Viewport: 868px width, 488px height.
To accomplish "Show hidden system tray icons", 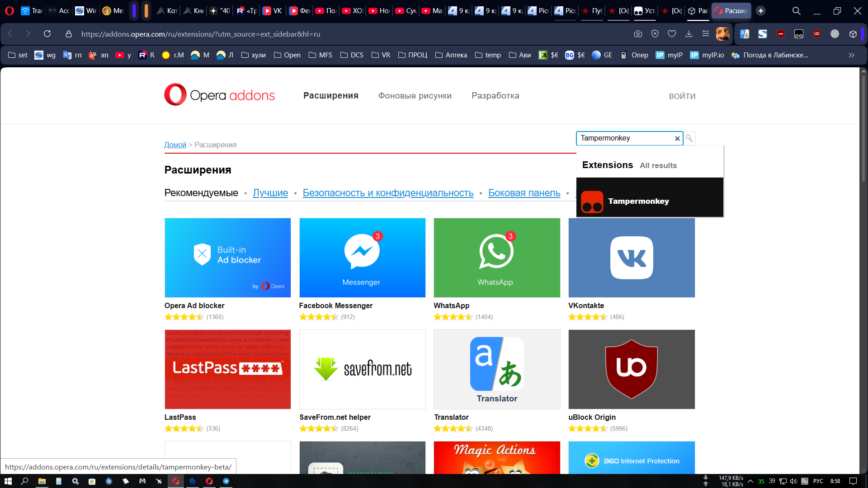I will click(750, 481).
